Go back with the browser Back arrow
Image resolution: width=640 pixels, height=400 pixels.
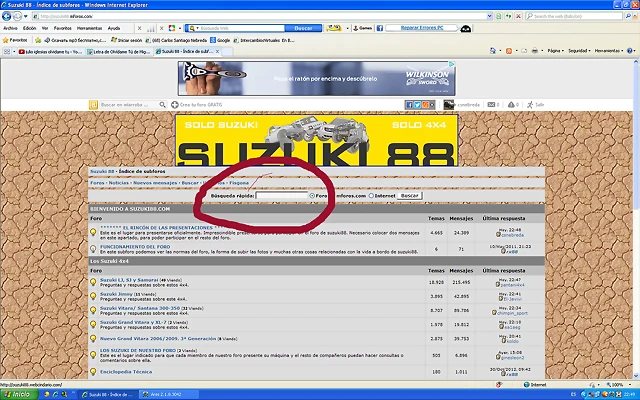tap(7, 16)
